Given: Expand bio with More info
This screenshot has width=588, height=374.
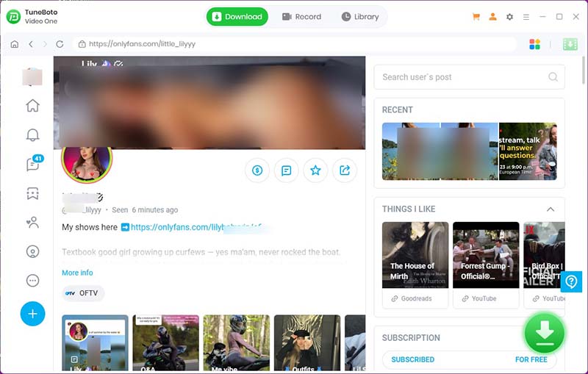Looking at the screenshot, I should pyautogui.click(x=77, y=273).
